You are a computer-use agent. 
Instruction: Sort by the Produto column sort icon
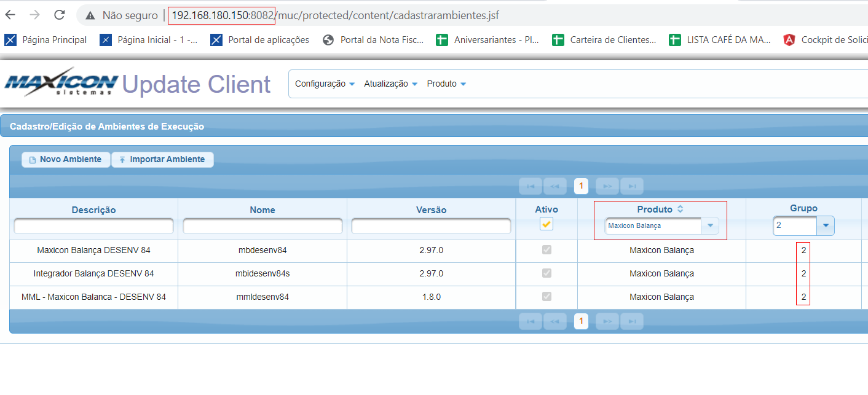point(680,209)
